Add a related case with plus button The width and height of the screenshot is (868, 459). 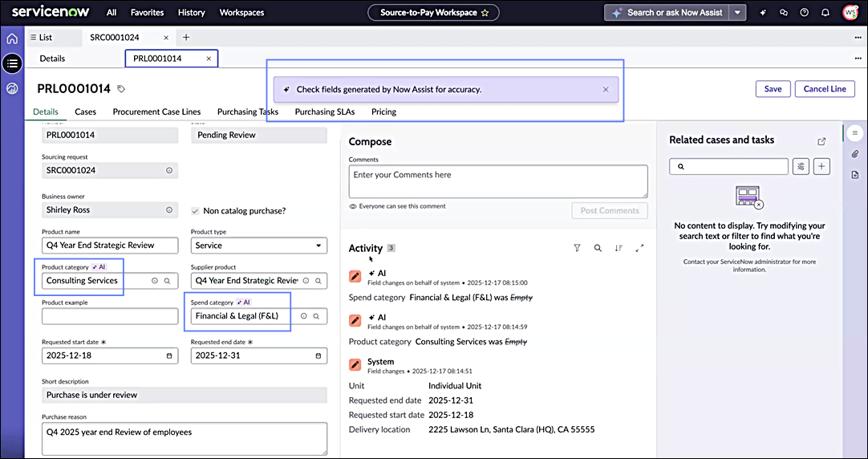click(x=821, y=166)
